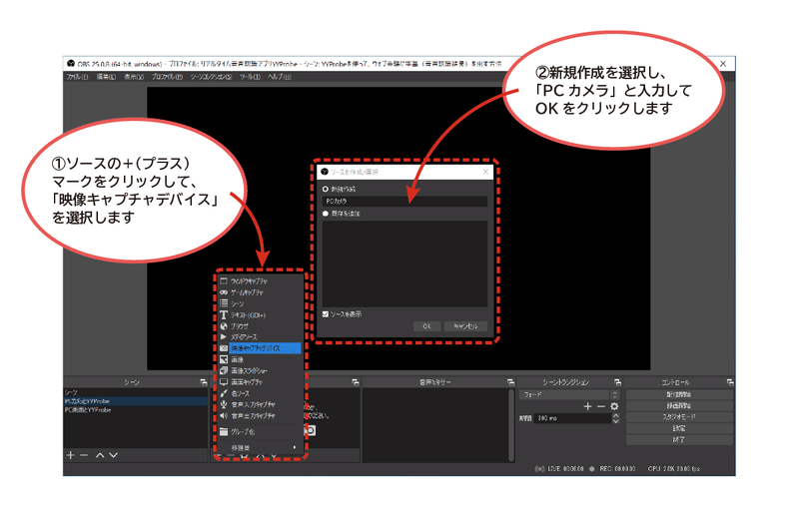Open the Profile (プロファイル) menu
The height and width of the screenshot is (532, 799).
tap(167, 77)
